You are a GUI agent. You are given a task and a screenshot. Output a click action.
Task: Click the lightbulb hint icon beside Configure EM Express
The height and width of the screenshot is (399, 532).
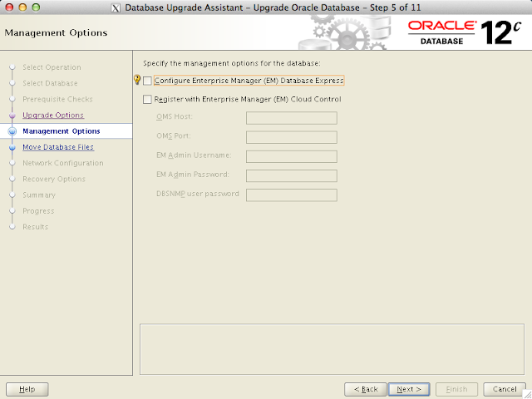point(137,80)
